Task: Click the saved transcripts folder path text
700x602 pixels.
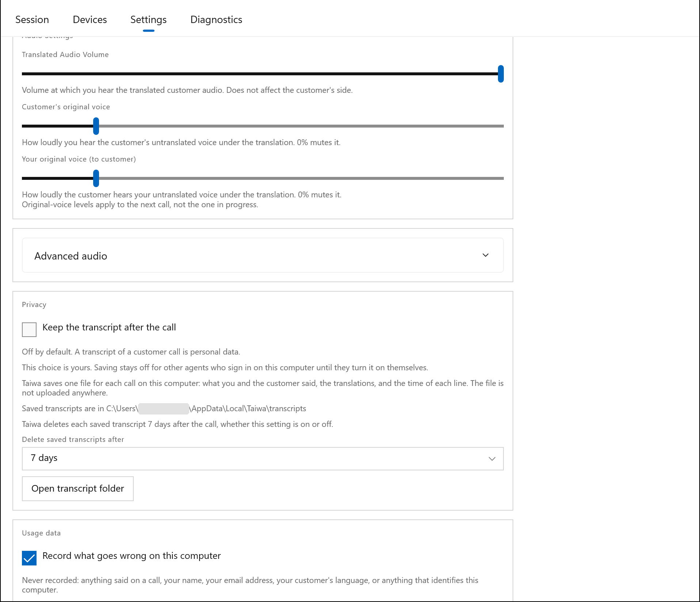Action: 206,409
